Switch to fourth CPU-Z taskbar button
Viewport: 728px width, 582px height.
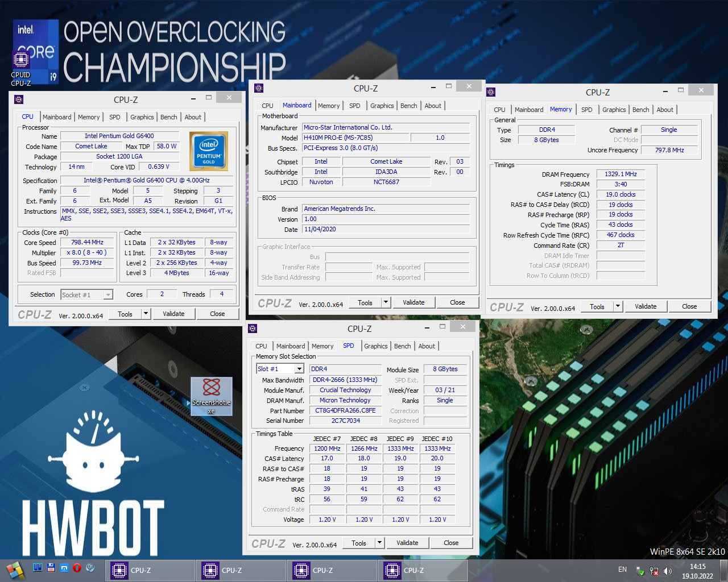tap(423, 570)
